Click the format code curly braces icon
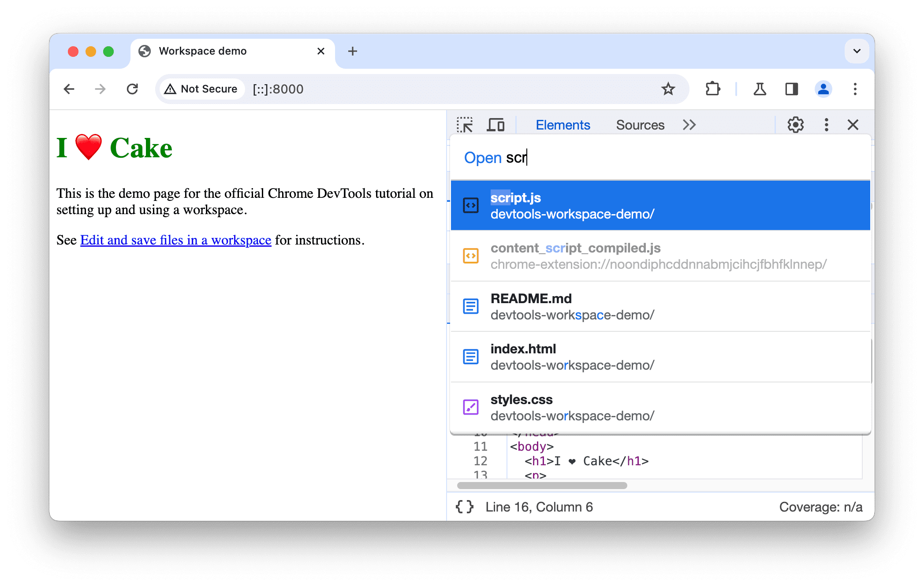 click(x=467, y=507)
